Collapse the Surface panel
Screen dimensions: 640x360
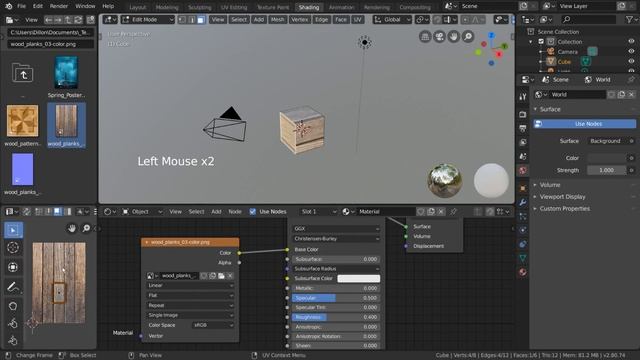[x=550, y=109]
